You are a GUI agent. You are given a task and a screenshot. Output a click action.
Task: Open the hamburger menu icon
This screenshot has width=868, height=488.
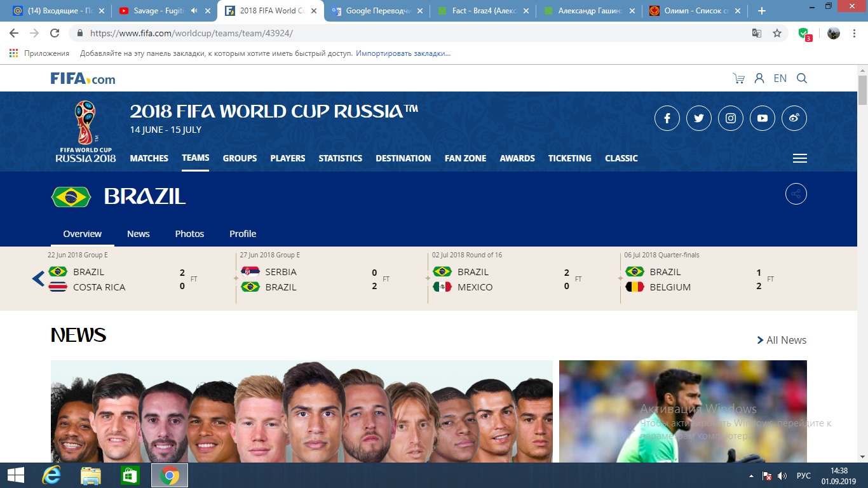(x=800, y=158)
